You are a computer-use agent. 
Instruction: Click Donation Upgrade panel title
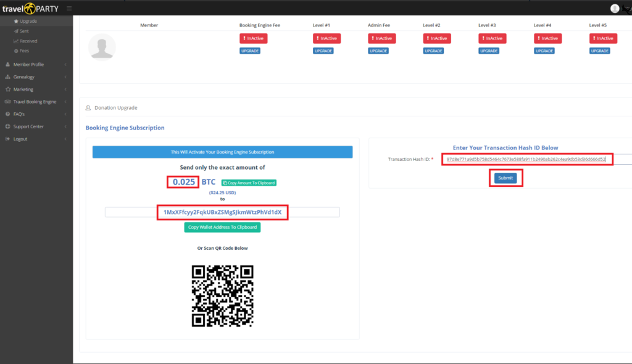[115, 107]
